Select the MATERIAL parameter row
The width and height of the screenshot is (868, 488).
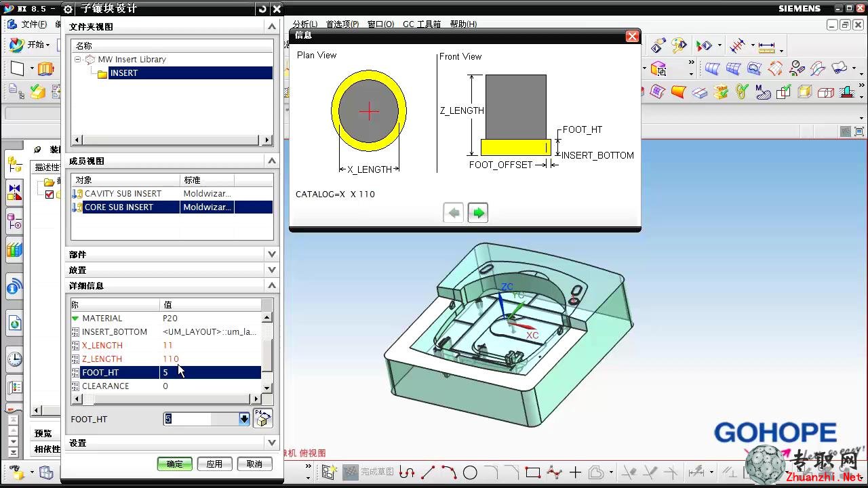[x=166, y=318]
